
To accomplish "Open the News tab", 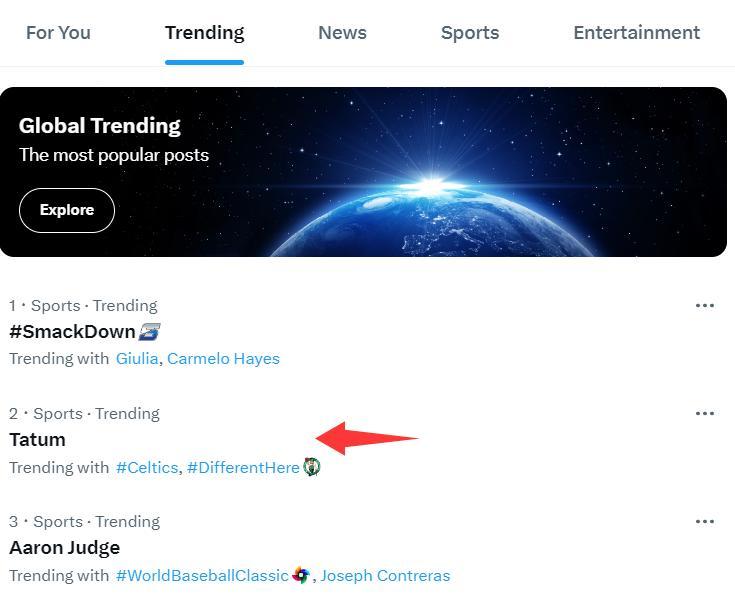I will click(342, 33).
